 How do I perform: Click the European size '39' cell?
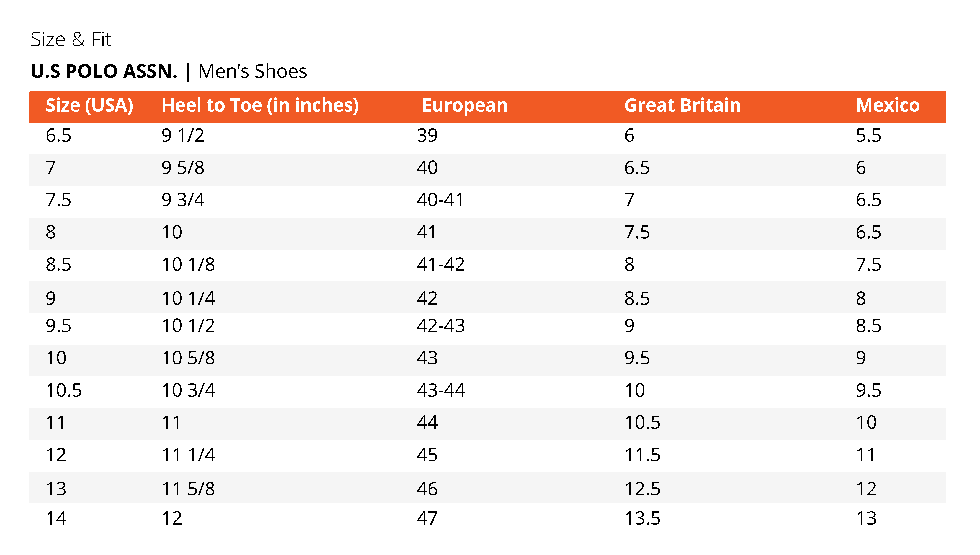point(427,136)
